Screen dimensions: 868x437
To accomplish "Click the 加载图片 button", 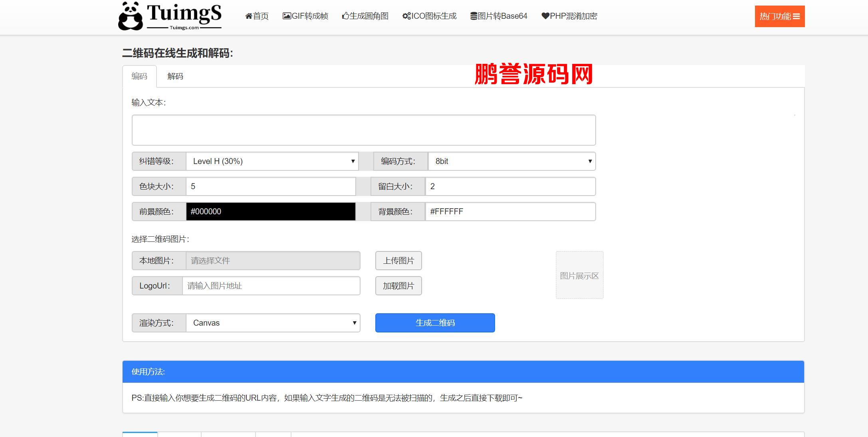I will pos(398,286).
